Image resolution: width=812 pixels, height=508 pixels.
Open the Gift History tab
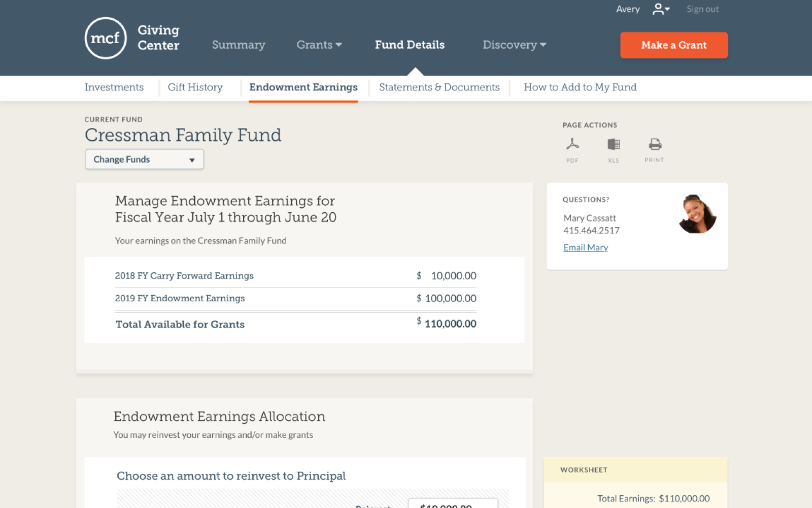195,87
